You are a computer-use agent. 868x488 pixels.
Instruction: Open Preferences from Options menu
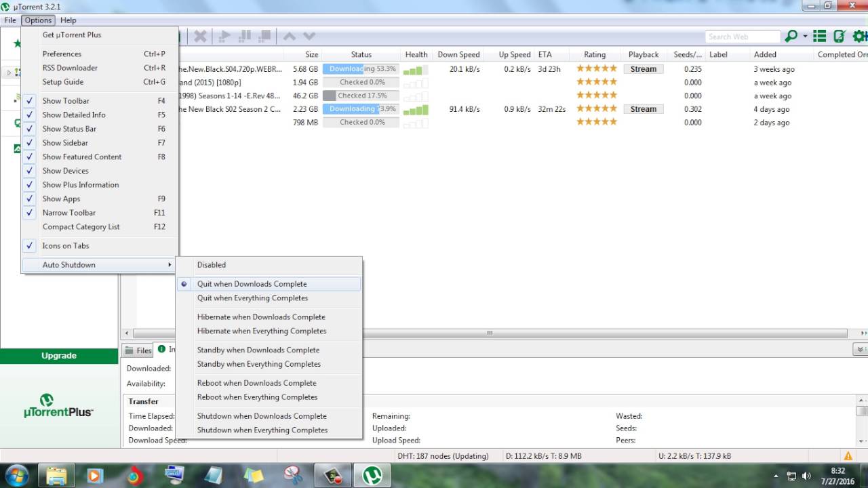[x=100, y=54]
